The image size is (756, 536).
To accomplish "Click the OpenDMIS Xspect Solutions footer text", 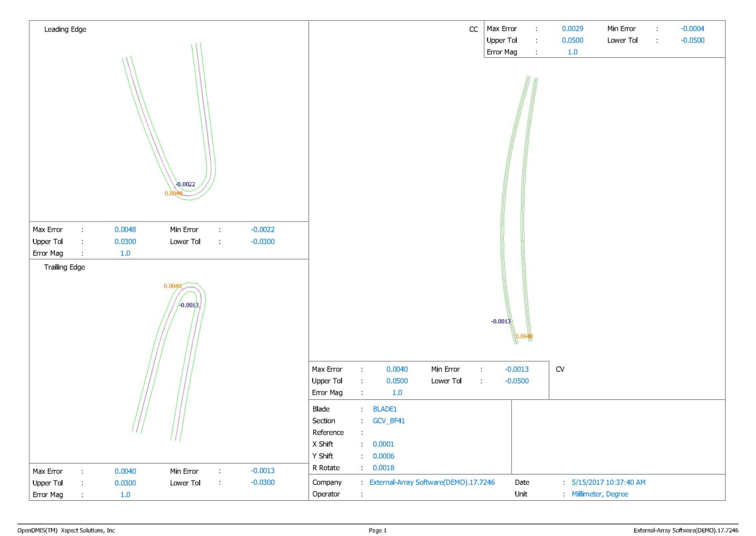I will point(66,529).
